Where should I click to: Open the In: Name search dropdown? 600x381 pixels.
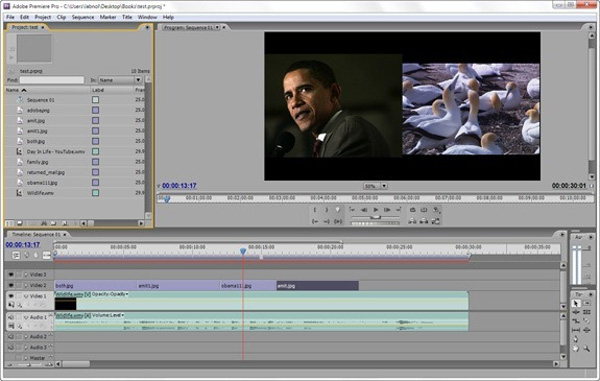pyautogui.click(x=138, y=80)
